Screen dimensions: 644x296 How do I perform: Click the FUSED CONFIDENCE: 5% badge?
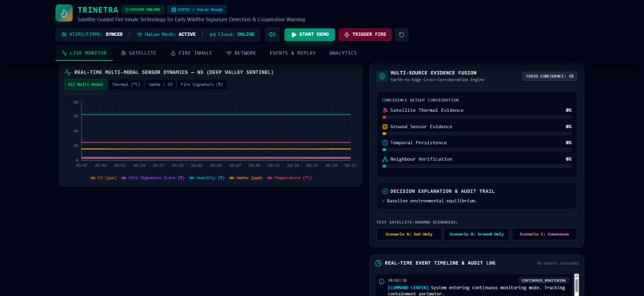tap(550, 76)
